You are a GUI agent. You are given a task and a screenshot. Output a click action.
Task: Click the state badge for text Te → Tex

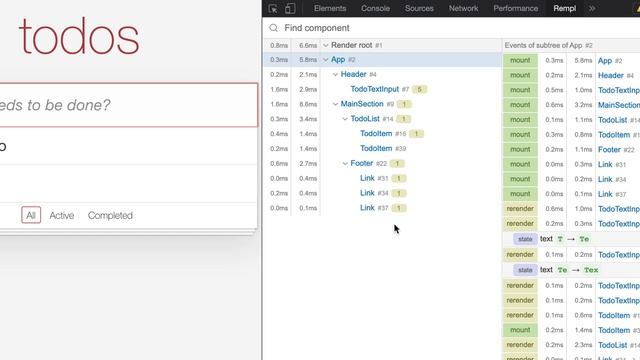(x=525, y=270)
